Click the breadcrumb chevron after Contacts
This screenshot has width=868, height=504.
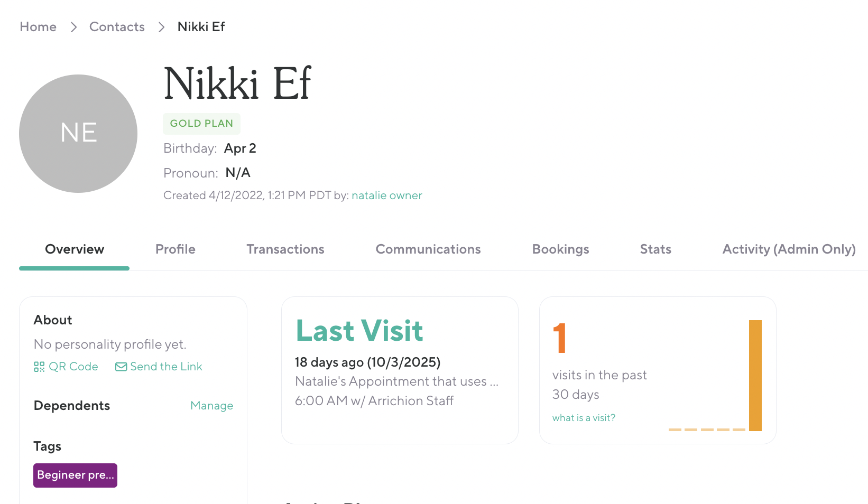pos(161,27)
